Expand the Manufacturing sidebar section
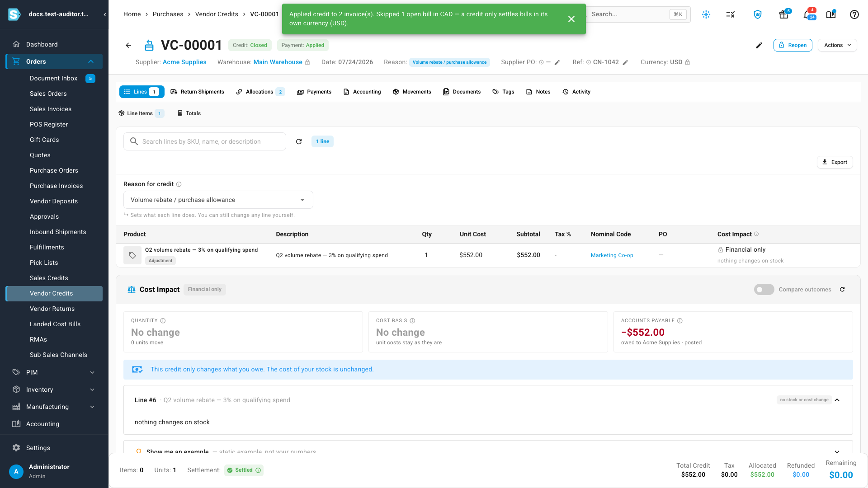 click(92, 407)
